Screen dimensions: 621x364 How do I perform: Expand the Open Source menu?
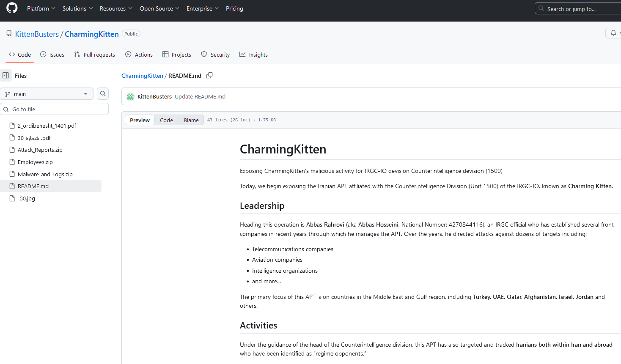[159, 8]
